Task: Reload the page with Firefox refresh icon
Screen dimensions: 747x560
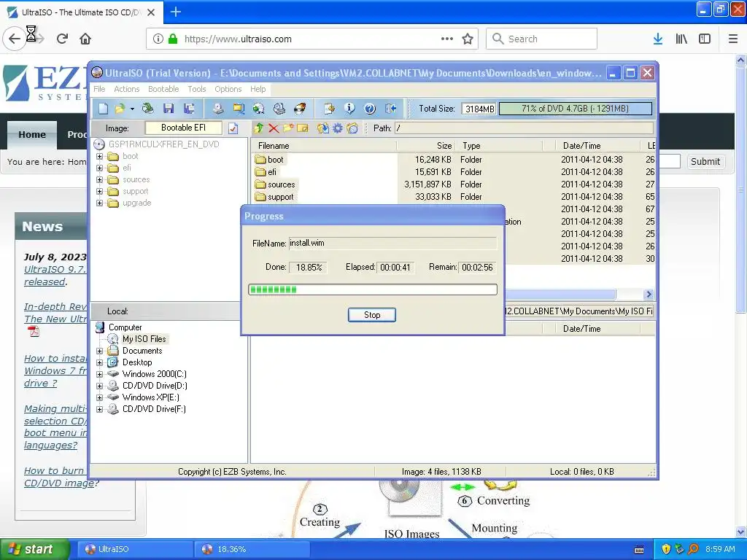Action: pos(62,39)
